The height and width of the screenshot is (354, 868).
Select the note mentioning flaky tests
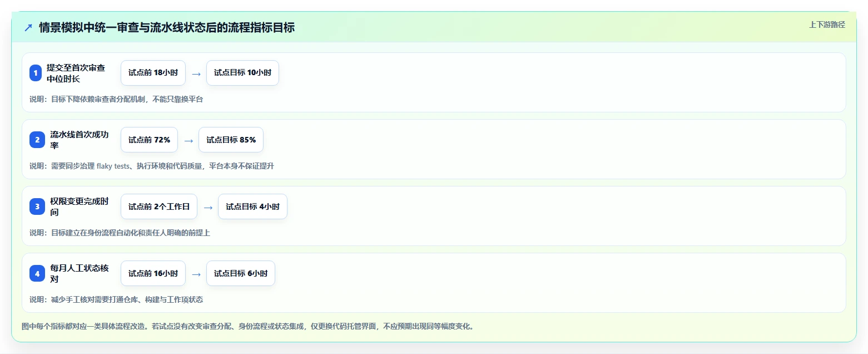click(152, 166)
